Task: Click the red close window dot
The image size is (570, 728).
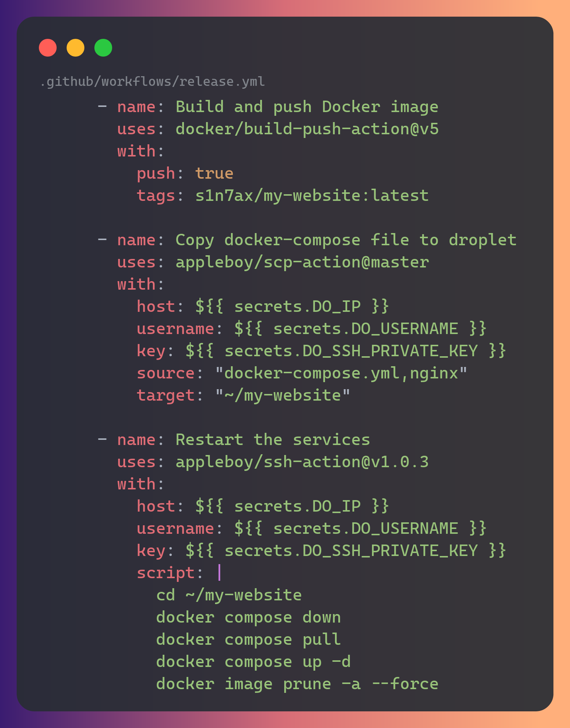Action: pos(48,48)
